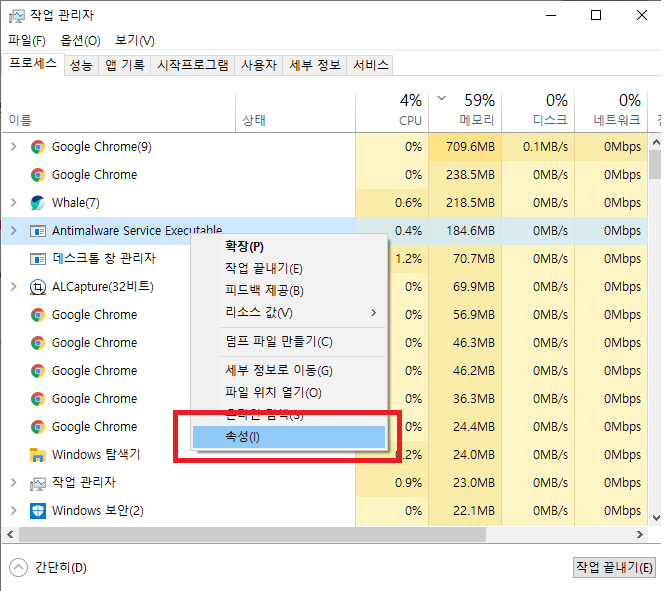Image resolution: width=664 pixels, height=591 pixels.
Task: Switch to the 시작프로그램 tab
Action: pos(193,65)
